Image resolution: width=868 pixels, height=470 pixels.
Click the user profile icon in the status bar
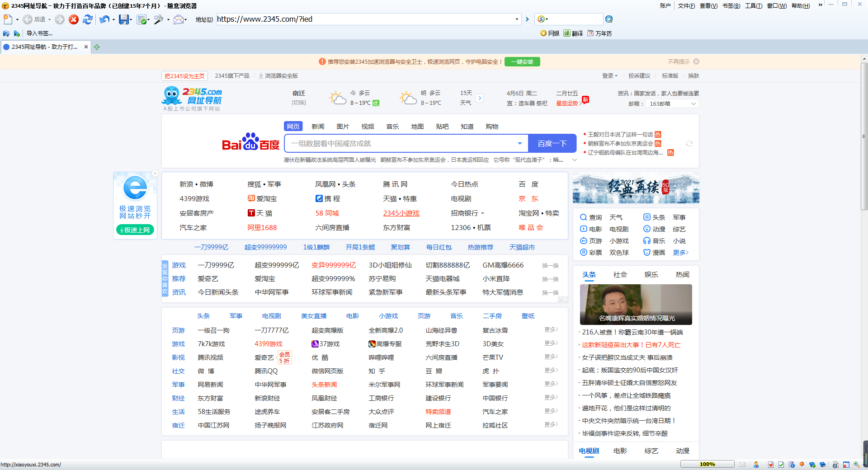[x=756, y=465]
